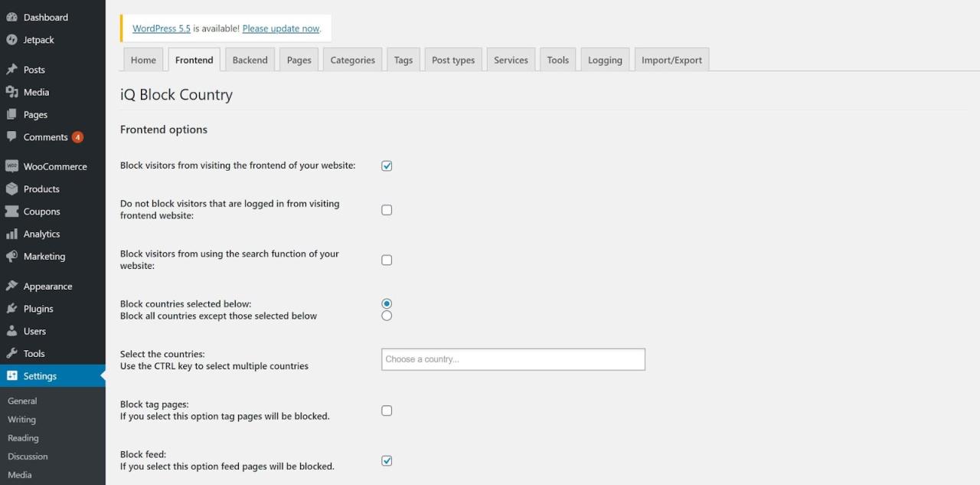Select Block countries selected below radio
The width and height of the screenshot is (980, 485).
387,303
